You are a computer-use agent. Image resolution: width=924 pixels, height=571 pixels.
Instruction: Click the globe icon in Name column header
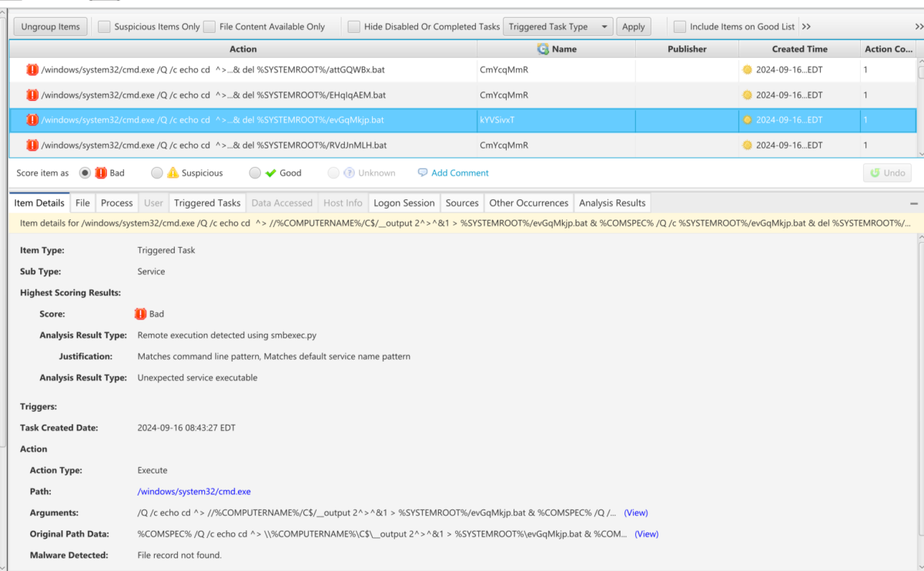544,48
